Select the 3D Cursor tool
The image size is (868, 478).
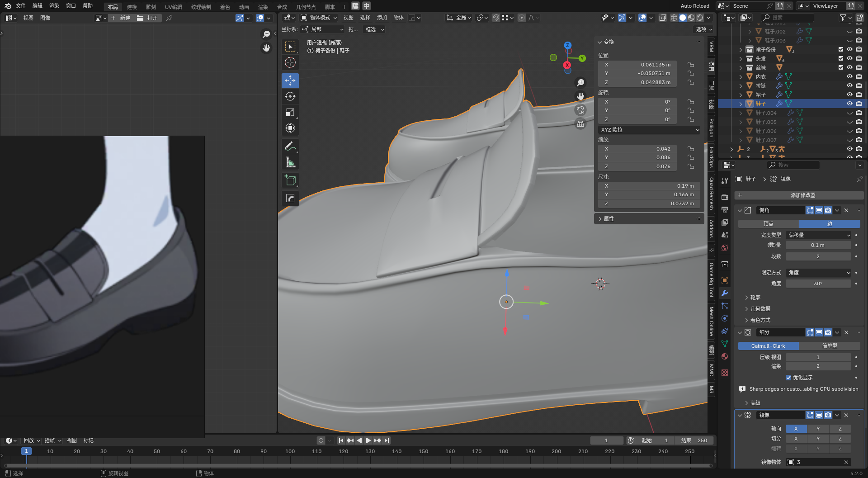(290, 62)
